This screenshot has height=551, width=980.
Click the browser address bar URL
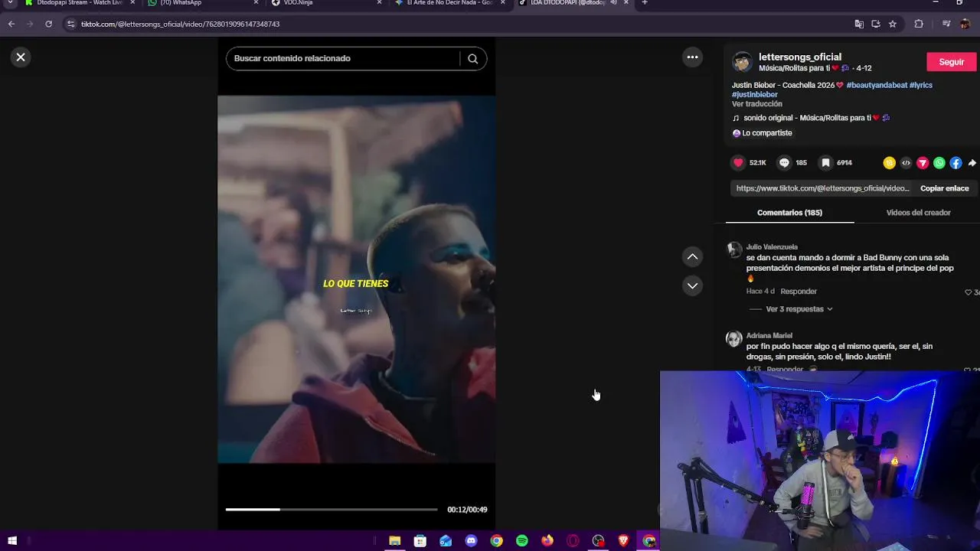(180, 24)
